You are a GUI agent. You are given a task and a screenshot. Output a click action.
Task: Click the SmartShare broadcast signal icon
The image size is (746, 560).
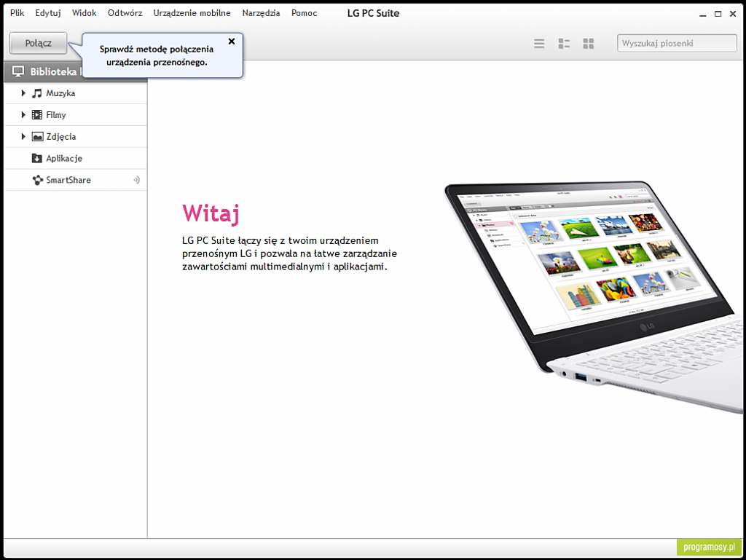[136, 180]
